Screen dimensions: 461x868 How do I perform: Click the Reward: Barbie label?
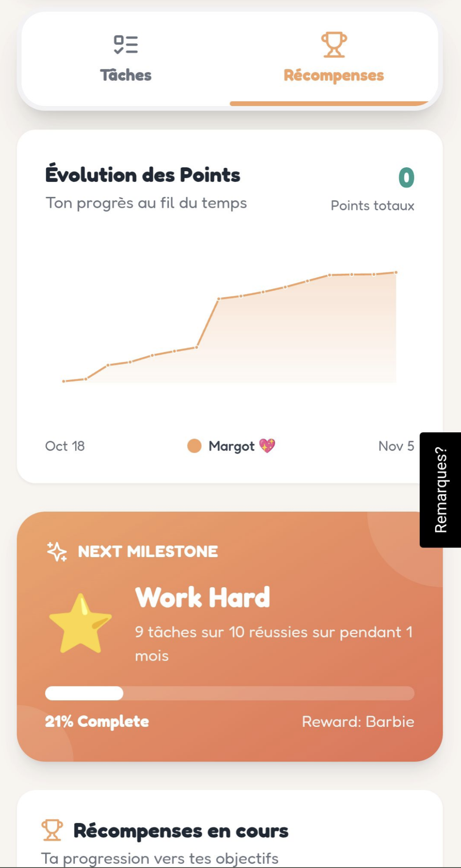(358, 722)
